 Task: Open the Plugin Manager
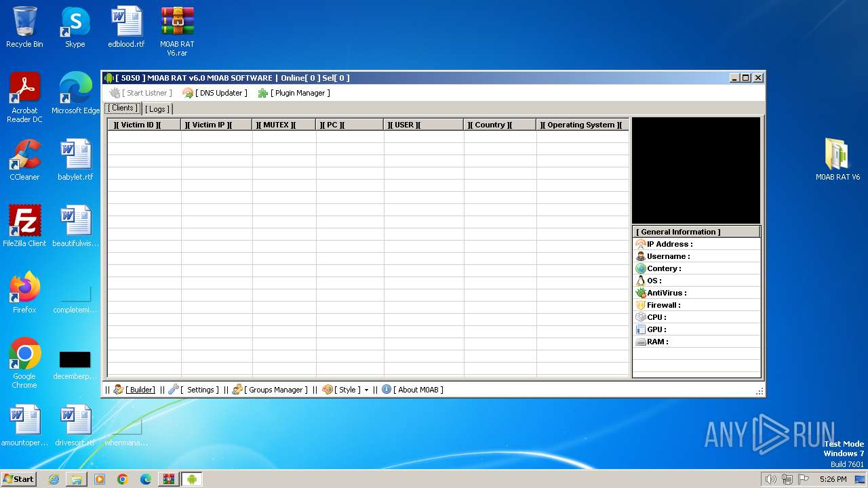pyautogui.click(x=294, y=93)
